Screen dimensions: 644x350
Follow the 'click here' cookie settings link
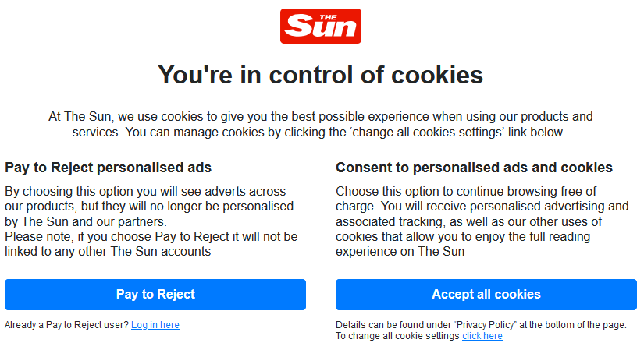[x=482, y=336]
